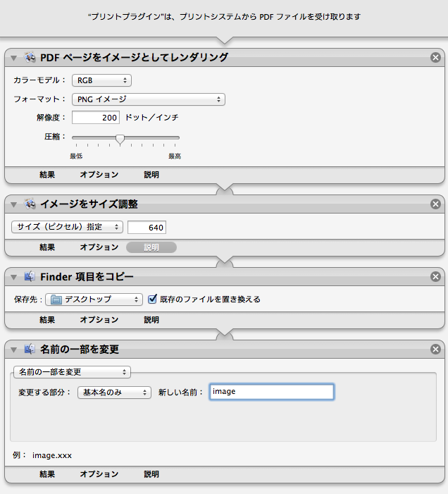Click the ドット／インチ unit label
Screen dimensions: 448x494
click(x=152, y=118)
